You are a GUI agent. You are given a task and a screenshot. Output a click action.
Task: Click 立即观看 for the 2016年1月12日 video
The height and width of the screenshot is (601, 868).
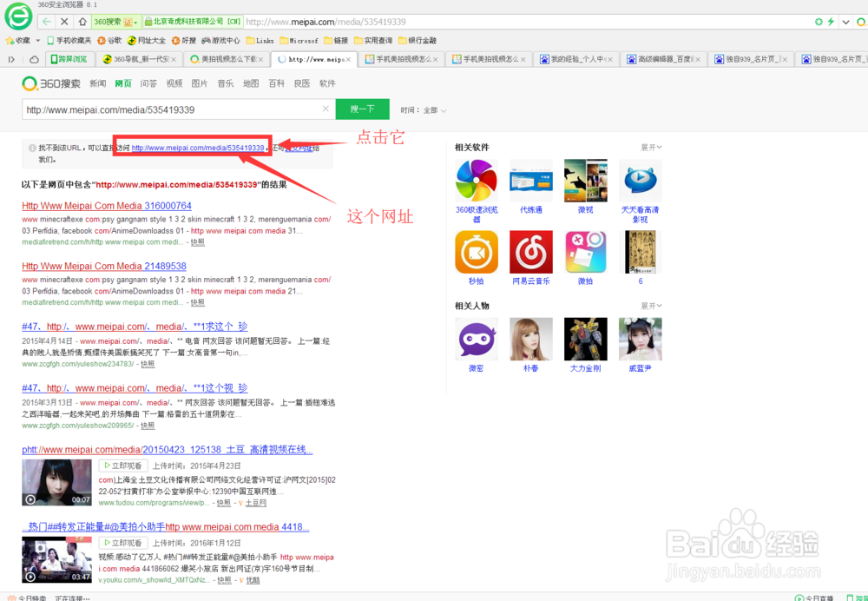[123, 543]
